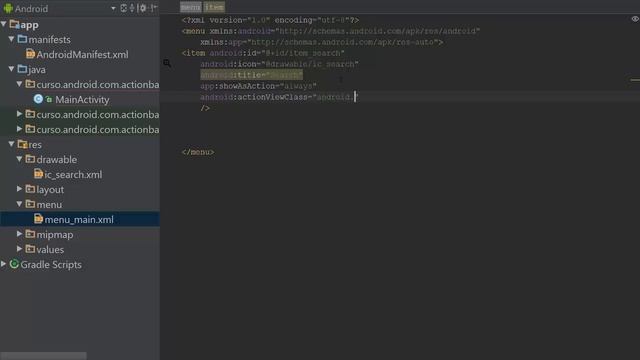Collapse the res folder
Viewport: 640px width, 360px height.
[x=11, y=144]
